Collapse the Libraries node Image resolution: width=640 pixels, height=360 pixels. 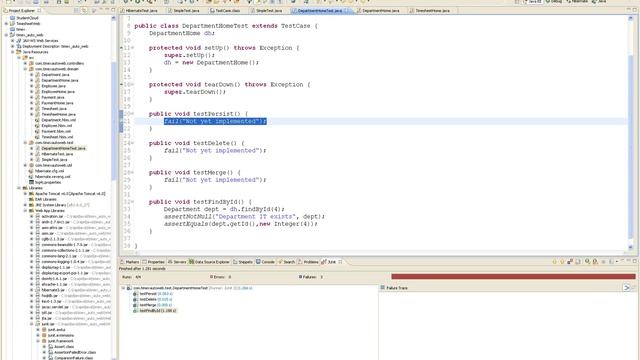pos(19,188)
